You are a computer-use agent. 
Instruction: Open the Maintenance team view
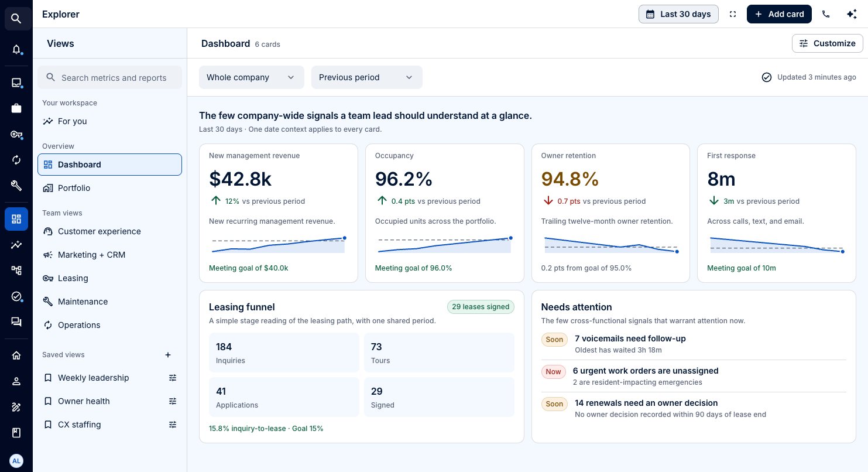click(x=109, y=302)
